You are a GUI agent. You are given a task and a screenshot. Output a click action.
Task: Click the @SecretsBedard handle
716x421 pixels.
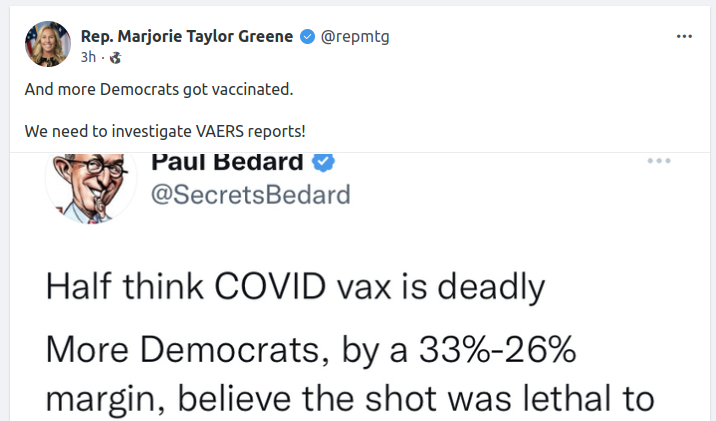(x=250, y=195)
